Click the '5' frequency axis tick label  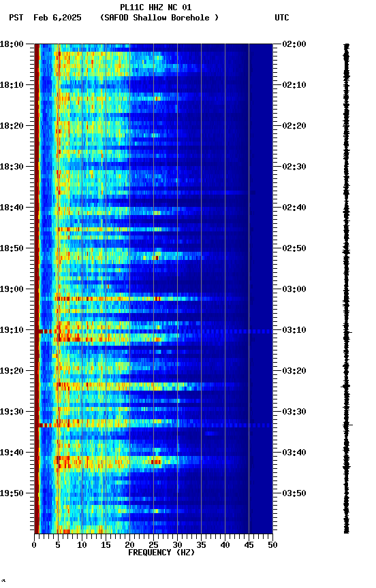click(58, 545)
